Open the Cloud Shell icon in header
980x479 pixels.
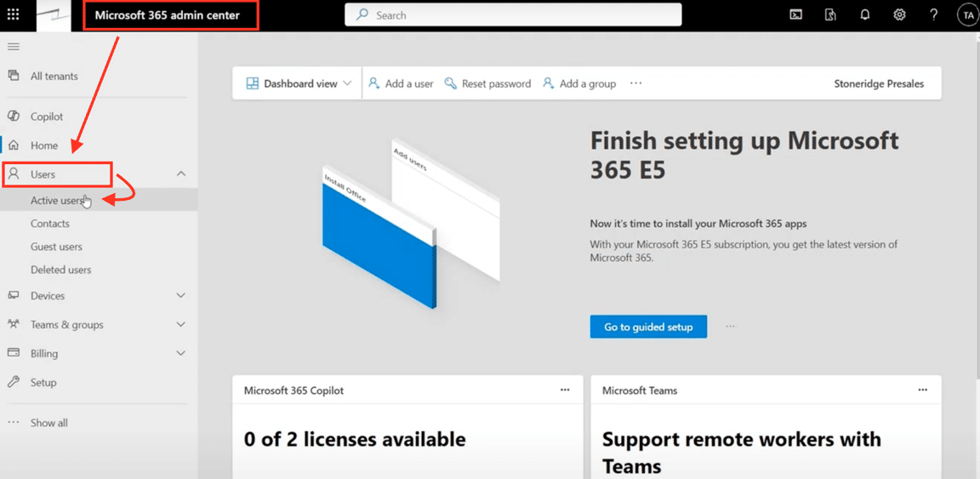[795, 15]
